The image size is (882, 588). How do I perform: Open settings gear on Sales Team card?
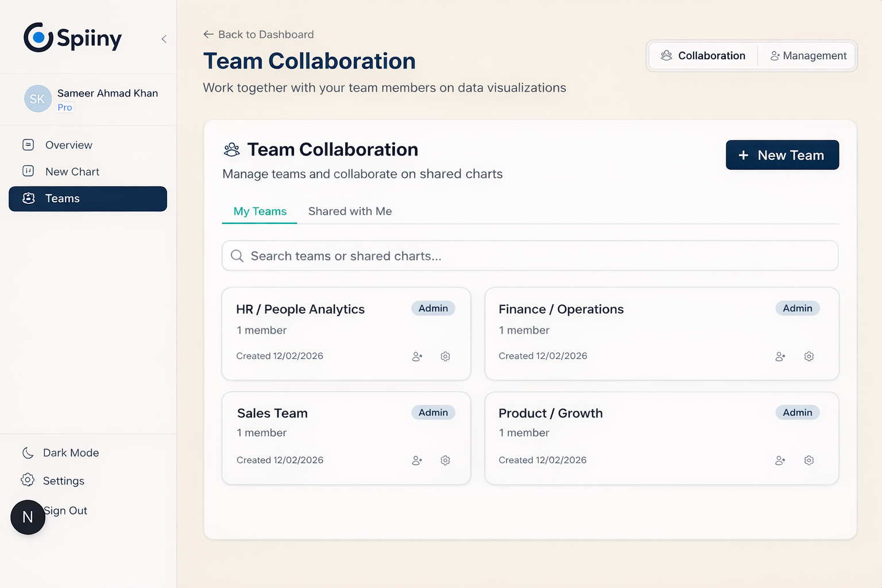(x=445, y=460)
